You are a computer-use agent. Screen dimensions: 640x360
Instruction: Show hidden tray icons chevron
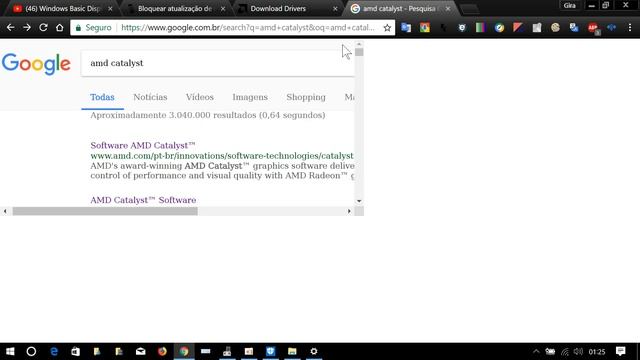point(536,351)
